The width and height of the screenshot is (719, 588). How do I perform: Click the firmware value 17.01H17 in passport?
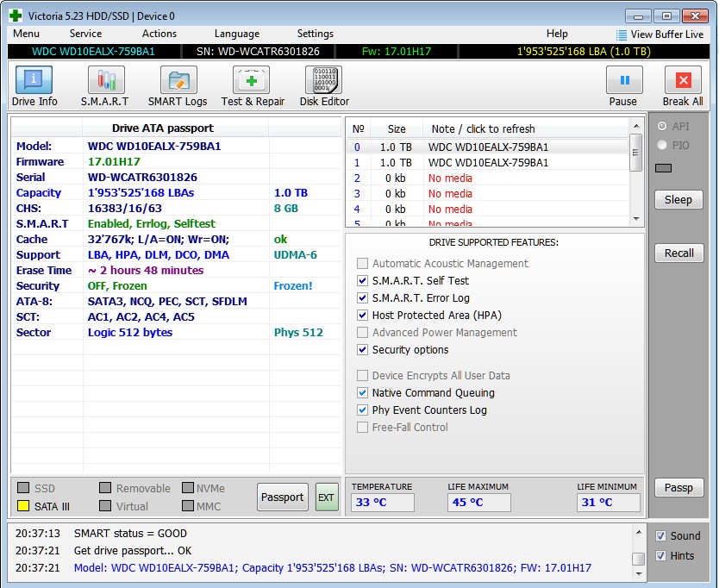(x=114, y=161)
